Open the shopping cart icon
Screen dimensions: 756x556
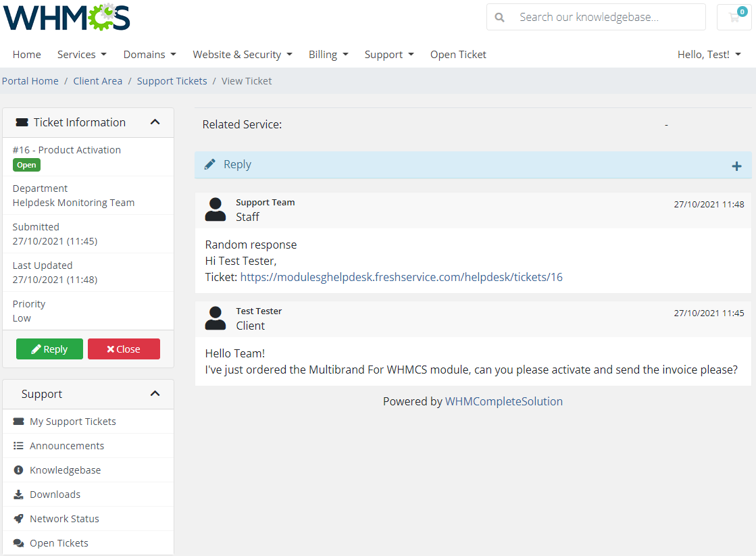[734, 18]
